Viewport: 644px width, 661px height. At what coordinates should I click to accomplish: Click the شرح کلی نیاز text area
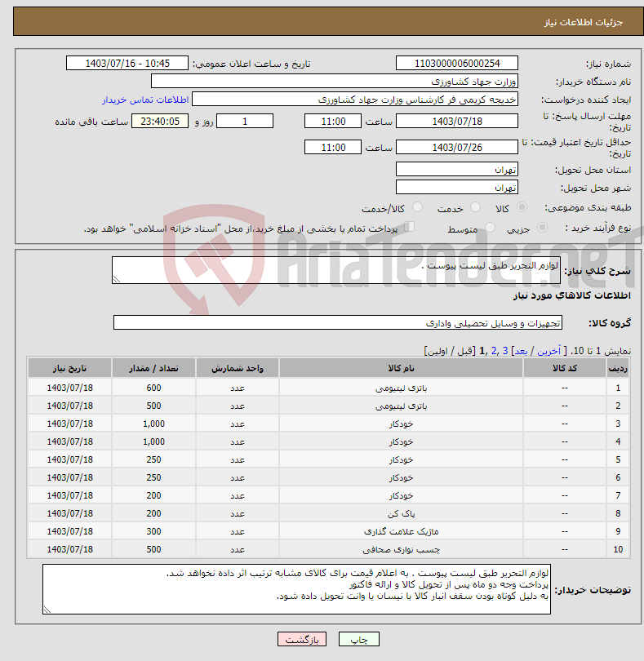[336, 270]
